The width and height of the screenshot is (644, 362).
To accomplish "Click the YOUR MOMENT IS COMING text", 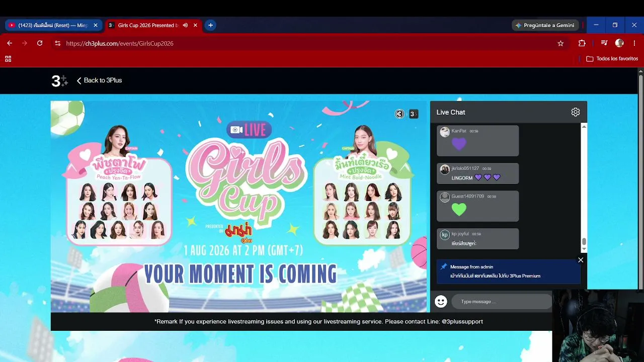I will 240,275.
